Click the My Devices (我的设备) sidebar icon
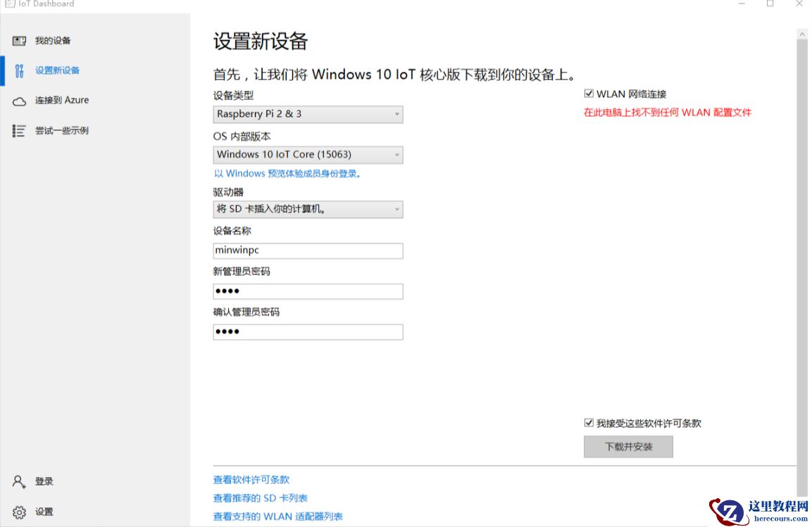 [x=19, y=41]
